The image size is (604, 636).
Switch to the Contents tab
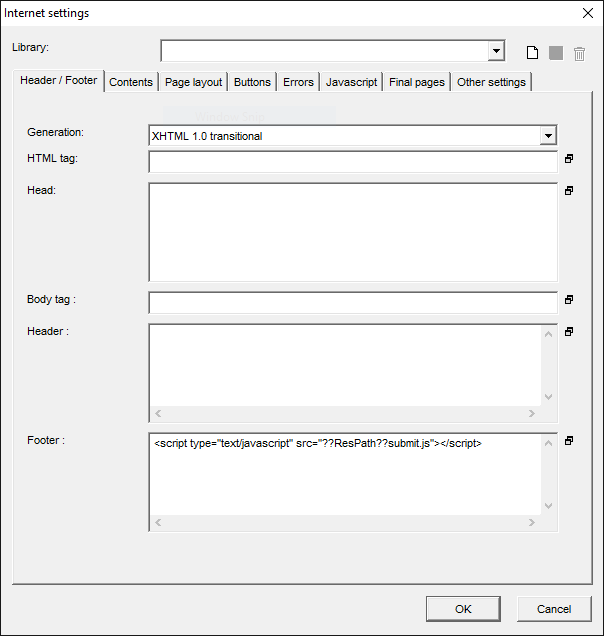tap(131, 82)
